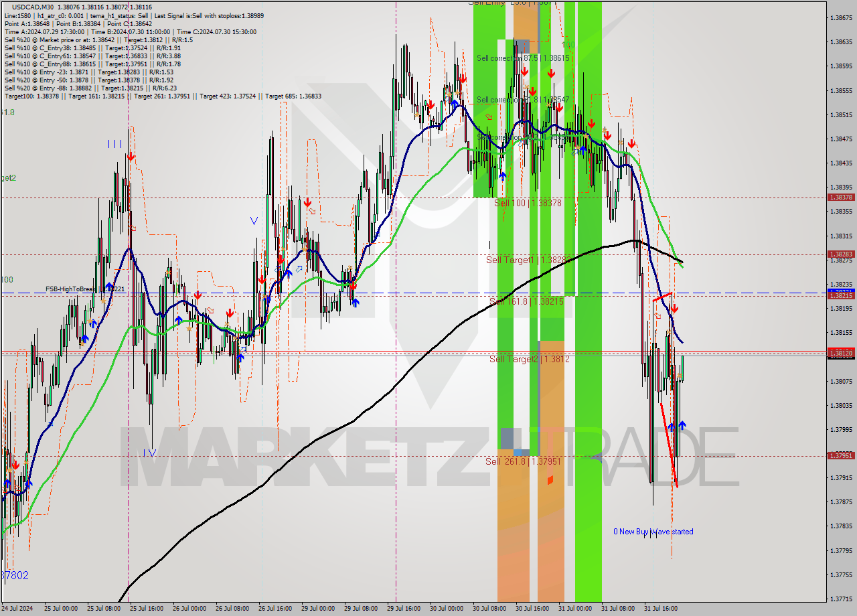Viewport: 857px width, 616px height.
Task: Select the Sell %10 @ C_Entry88 line
Action: tap(92, 64)
